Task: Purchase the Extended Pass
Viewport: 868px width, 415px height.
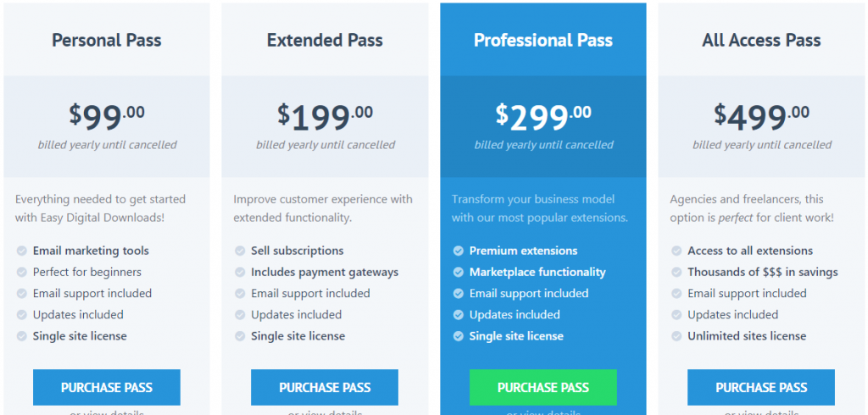Action: coord(325,387)
